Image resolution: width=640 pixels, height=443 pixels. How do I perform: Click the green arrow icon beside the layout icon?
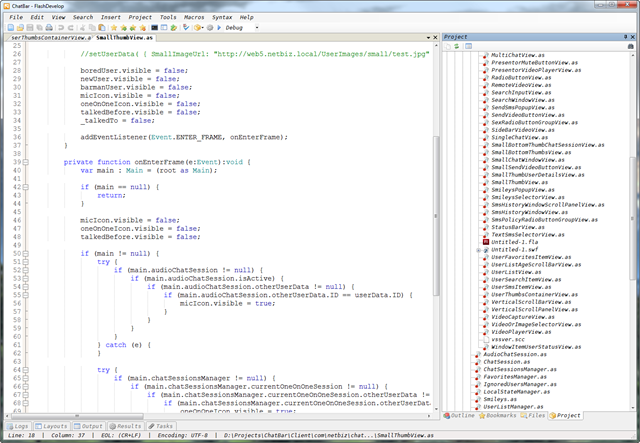tap(173, 28)
